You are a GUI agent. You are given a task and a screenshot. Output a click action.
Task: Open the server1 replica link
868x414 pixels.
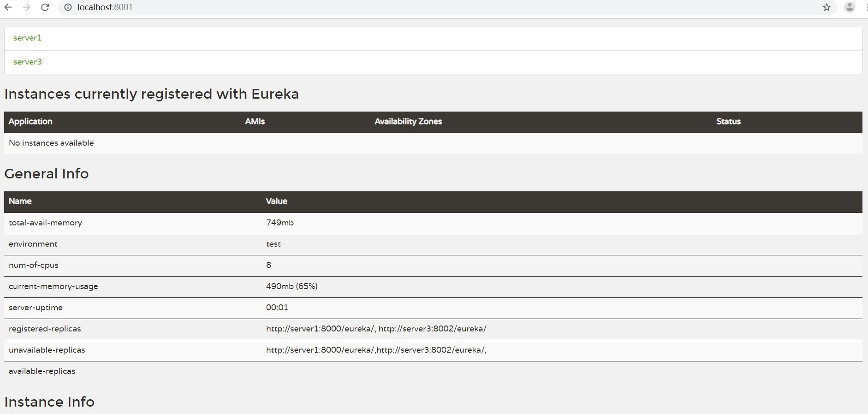coord(28,38)
